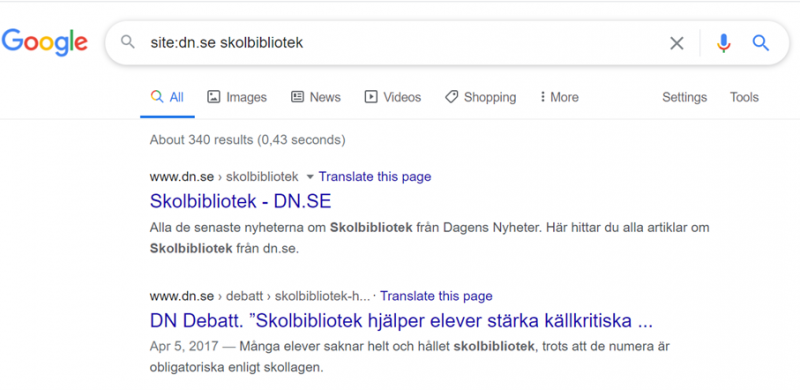Open the Videos tab
Screen dimensions: 800x390
[392, 97]
